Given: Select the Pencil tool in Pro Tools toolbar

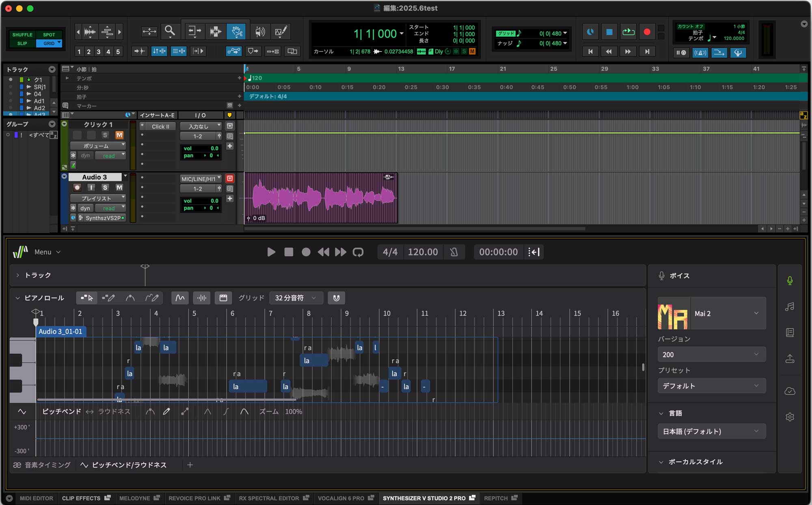Looking at the screenshot, I should (281, 31).
